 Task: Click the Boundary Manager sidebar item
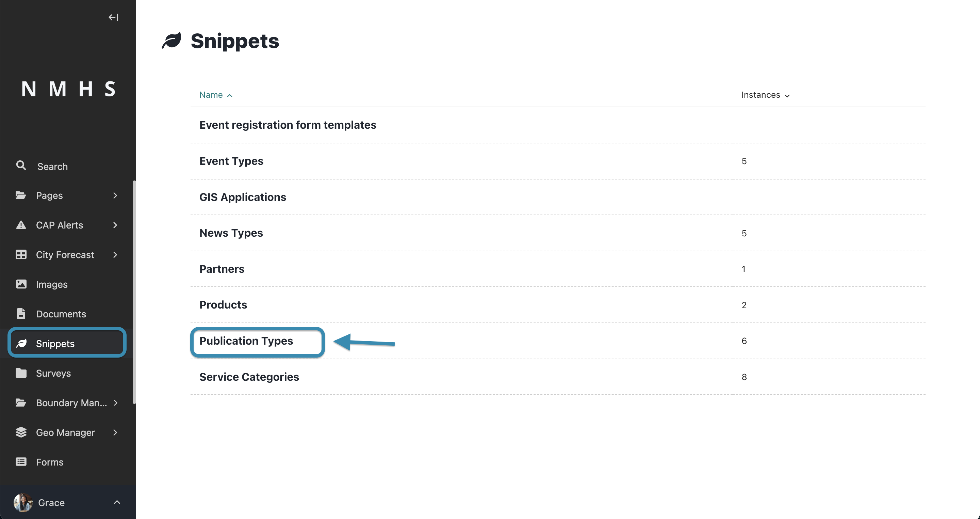[67, 402]
